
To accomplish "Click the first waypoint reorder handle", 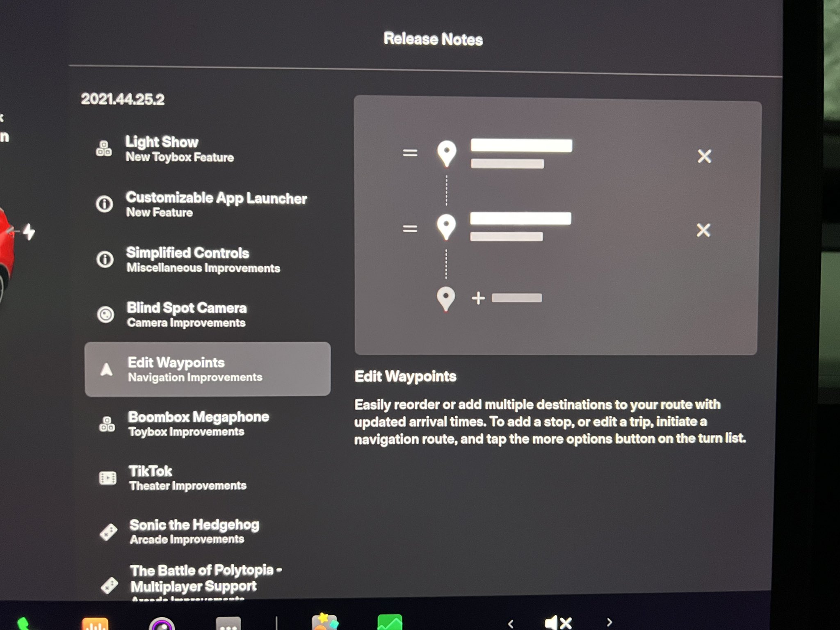I will click(x=410, y=153).
